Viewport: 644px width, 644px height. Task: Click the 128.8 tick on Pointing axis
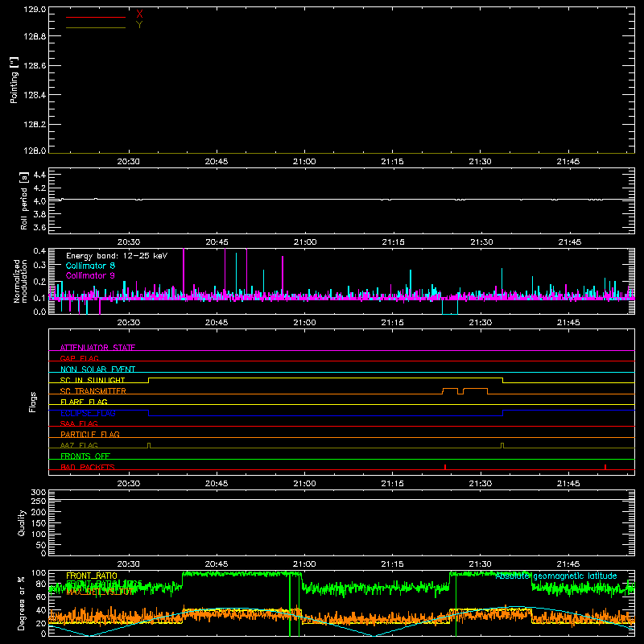[x=35, y=36]
